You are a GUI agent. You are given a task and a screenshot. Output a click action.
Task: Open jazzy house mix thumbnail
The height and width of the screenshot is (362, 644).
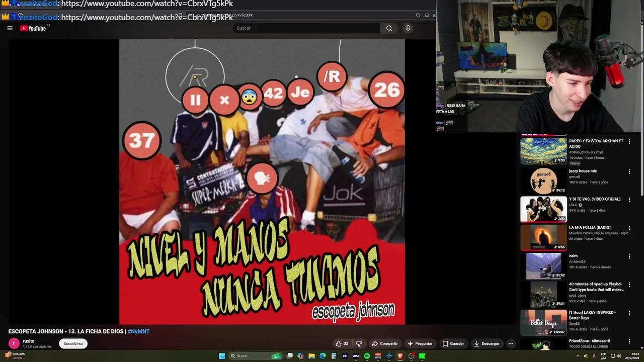(543, 180)
